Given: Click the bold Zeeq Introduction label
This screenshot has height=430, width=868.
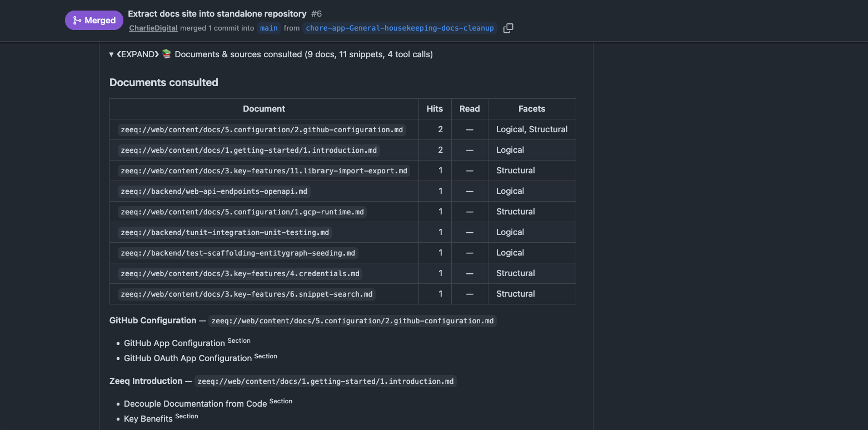Looking at the screenshot, I should [146, 381].
